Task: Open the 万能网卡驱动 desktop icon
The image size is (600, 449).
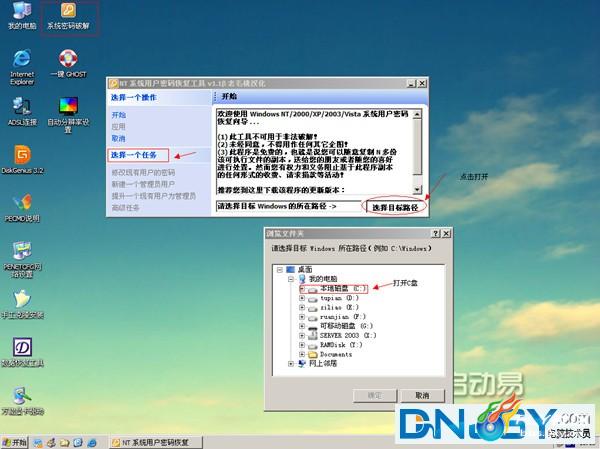Action: coord(22,401)
